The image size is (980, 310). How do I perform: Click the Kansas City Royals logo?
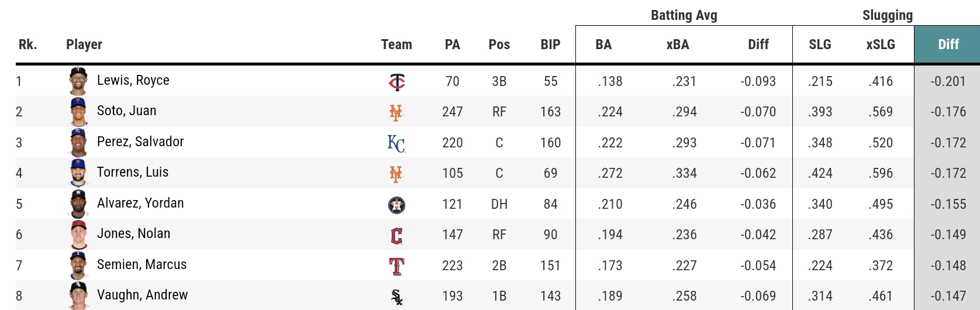[x=396, y=143]
